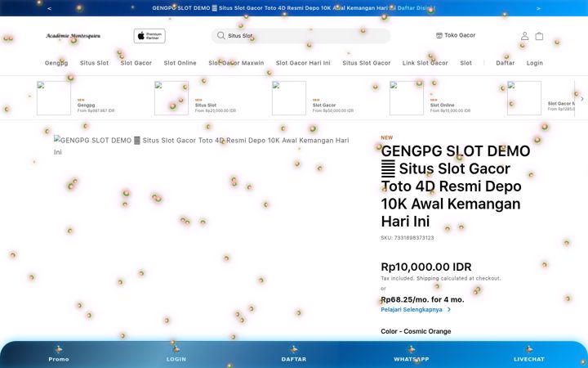This screenshot has width=588, height=368.
Task: Open Slot Gacor Hari Ini menu item
Action: pyautogui.click(x=303, y=63)
